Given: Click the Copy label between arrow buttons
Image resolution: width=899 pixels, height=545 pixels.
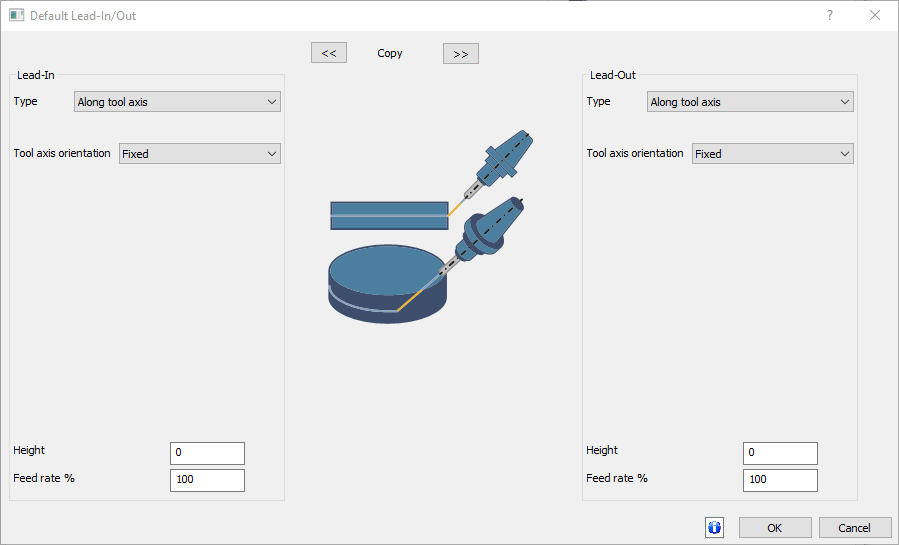Looking at the screenshot, I should [x=390, y=53].
